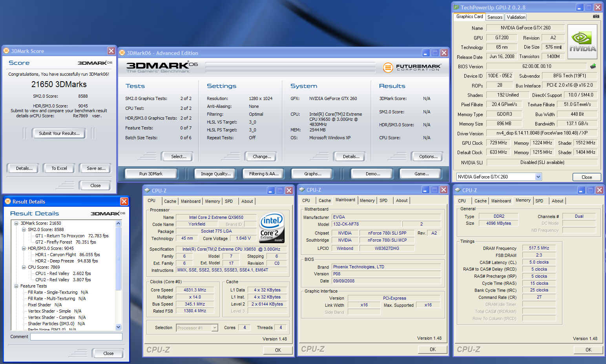Open About tab in the CPU-Z Memory window

tap(557, 201)
